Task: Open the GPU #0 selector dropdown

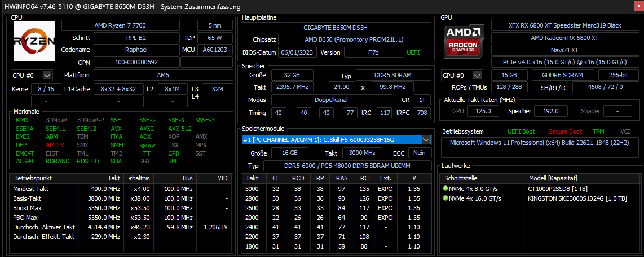Action: coord(477,76)
